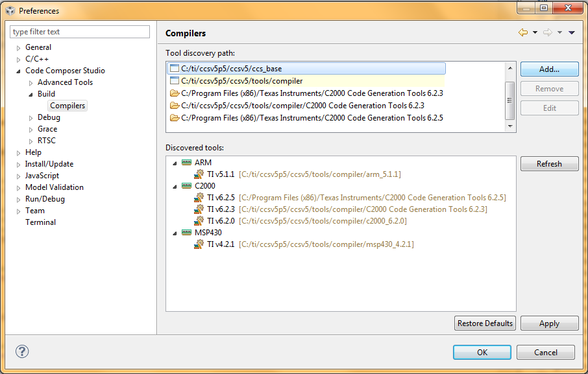Click Restore Defaults button
The image size is (588, 374).
click(x=485, y=323)
